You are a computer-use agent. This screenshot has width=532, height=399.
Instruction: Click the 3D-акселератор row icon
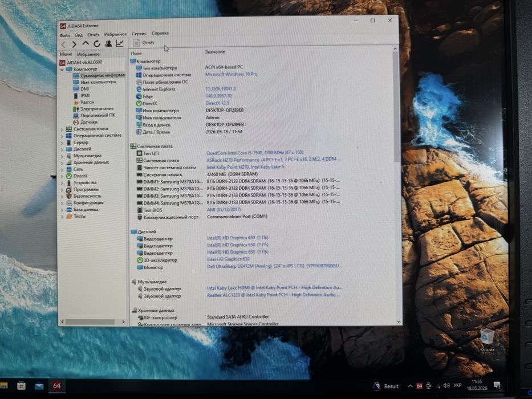tap(140, 260)
